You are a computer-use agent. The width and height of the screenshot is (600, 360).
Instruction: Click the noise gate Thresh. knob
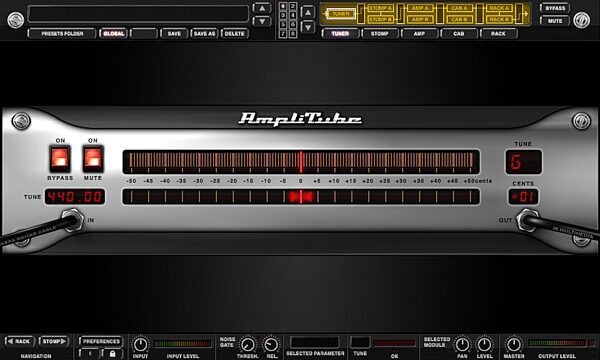click(x=247, y=345)
